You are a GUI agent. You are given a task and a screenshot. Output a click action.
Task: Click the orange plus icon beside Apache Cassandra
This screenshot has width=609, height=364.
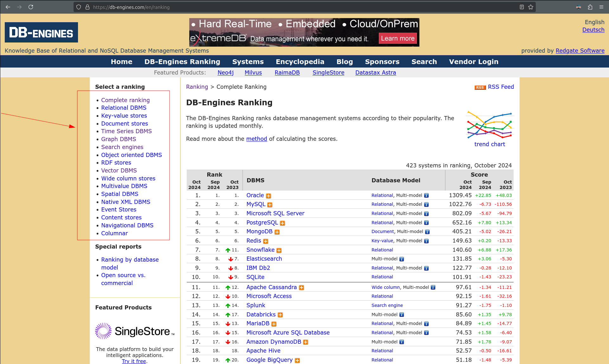click(x=301, y=288)
